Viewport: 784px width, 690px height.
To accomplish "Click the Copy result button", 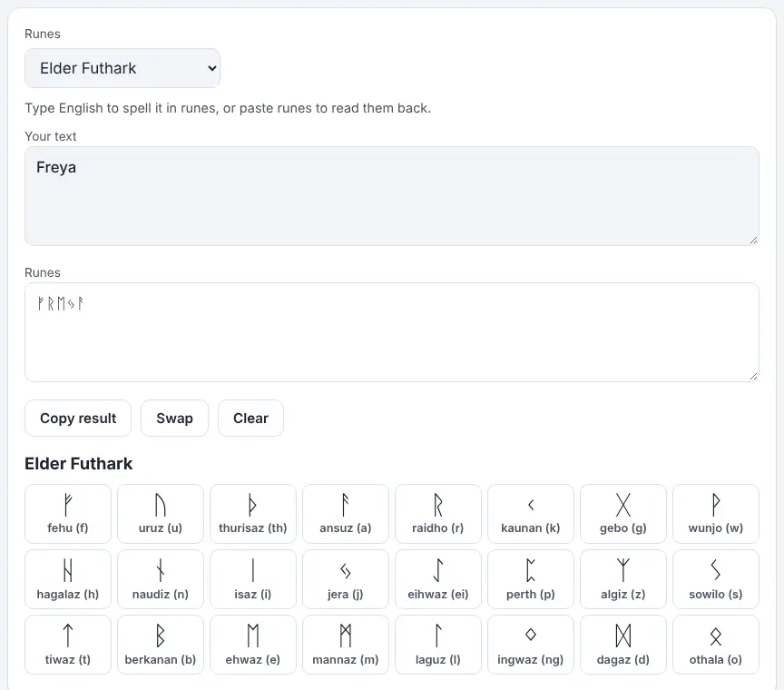I will coord(78,418).
